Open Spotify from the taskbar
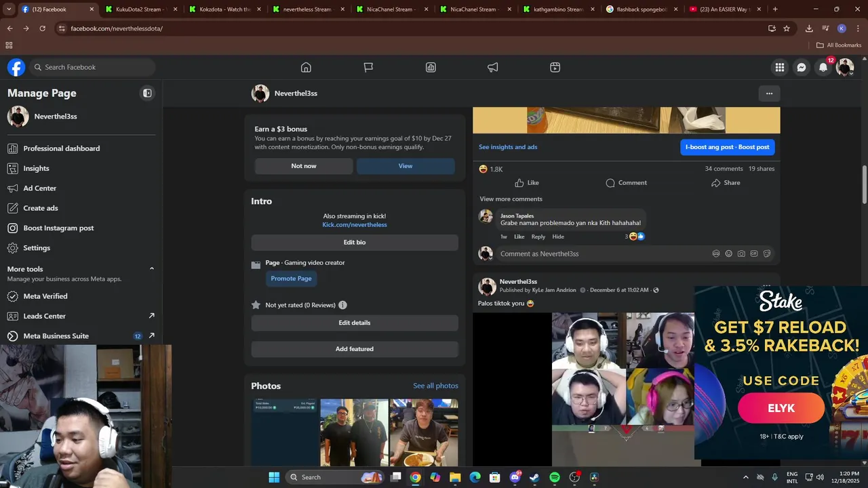 [x=554, y=477]
